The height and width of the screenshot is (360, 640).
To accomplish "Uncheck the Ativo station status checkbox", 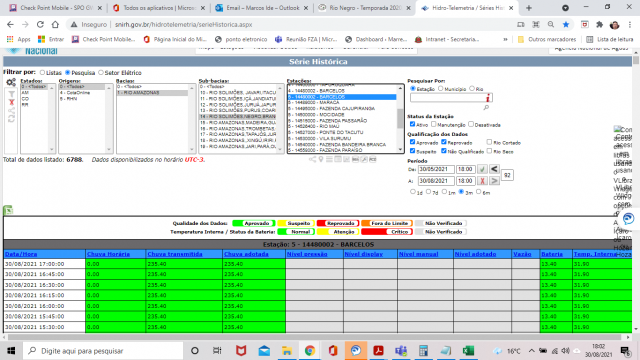I will pos(412,124).
